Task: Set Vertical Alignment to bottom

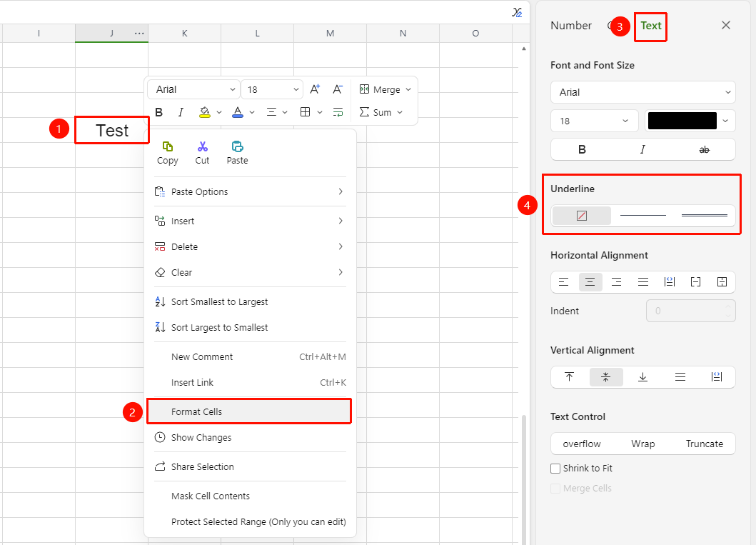Action: tap(642, 377)
